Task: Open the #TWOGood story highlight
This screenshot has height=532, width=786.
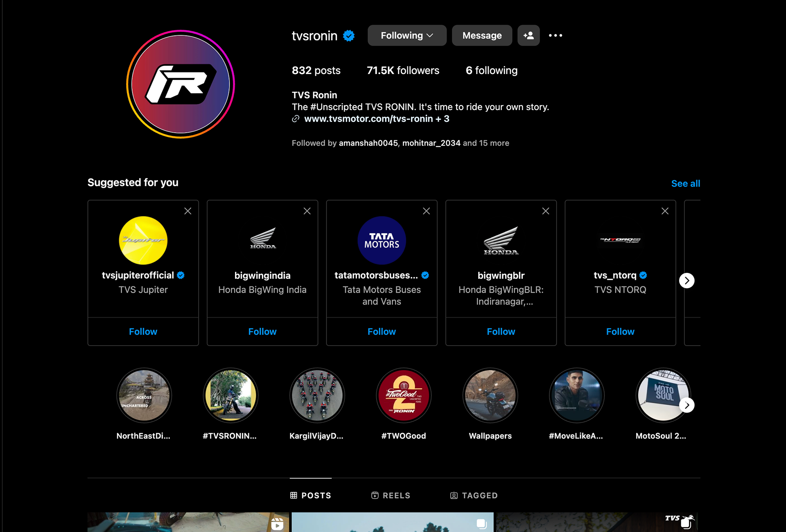Action: point(404,395)
